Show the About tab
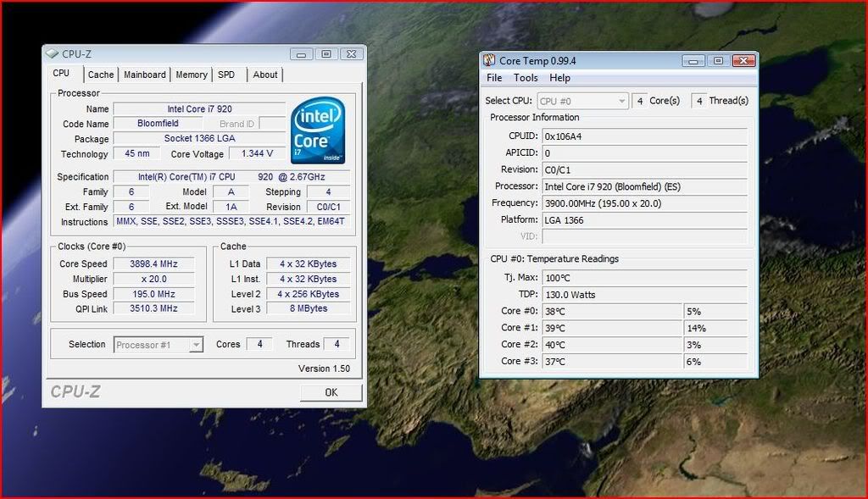Viewport: 868px width, 499px height. [265, 75]
